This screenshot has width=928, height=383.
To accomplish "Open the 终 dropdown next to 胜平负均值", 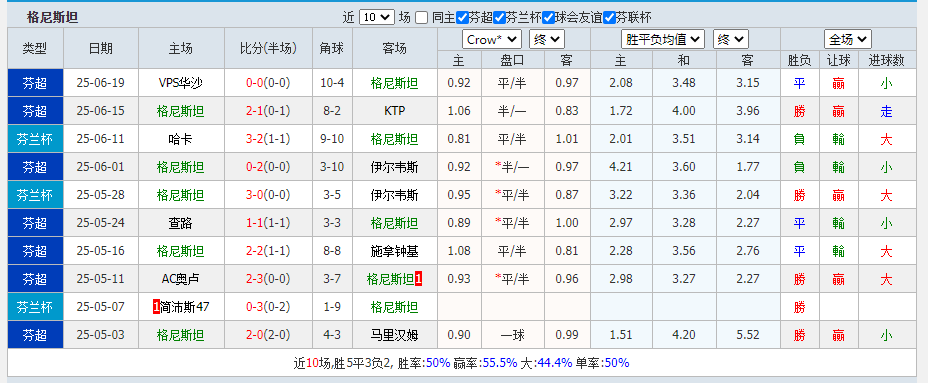I will pos(731,40).
